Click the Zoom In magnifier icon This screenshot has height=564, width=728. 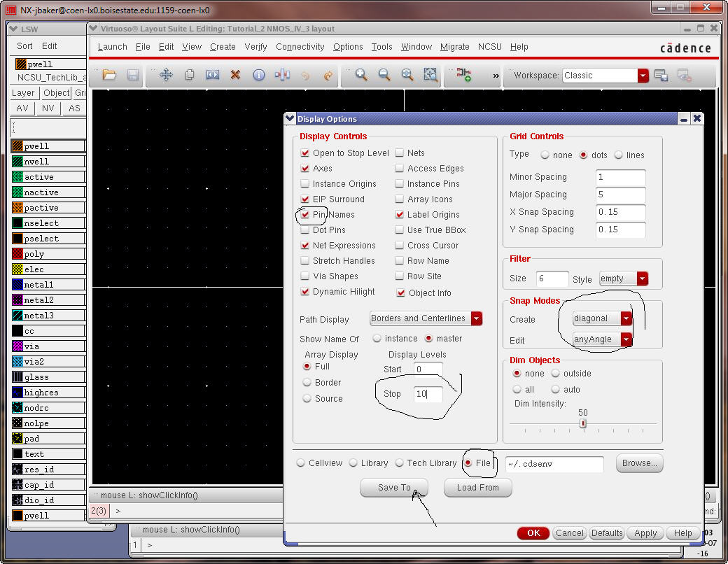pos(361,75)
